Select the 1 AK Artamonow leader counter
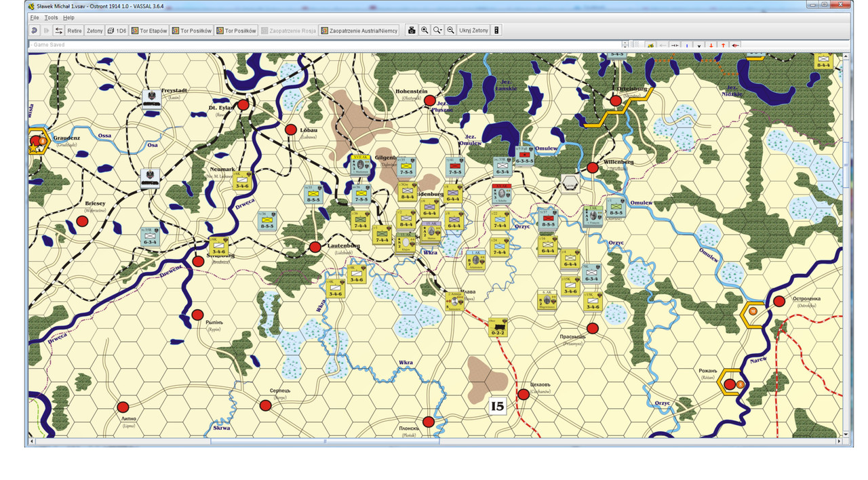Image resolution: width=868 pixels, height=480 pixels. coord(477,260)
